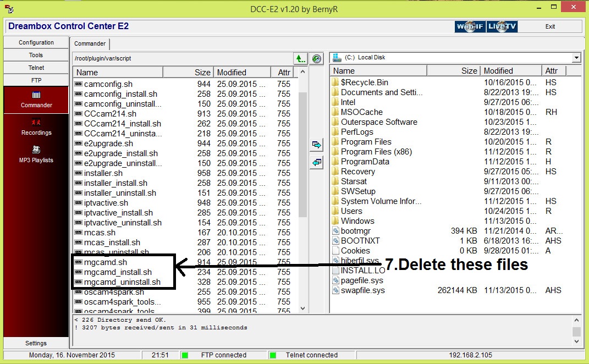Sort remote files by Size header
This screenshot has height=364, width=589.
[188, 72]
